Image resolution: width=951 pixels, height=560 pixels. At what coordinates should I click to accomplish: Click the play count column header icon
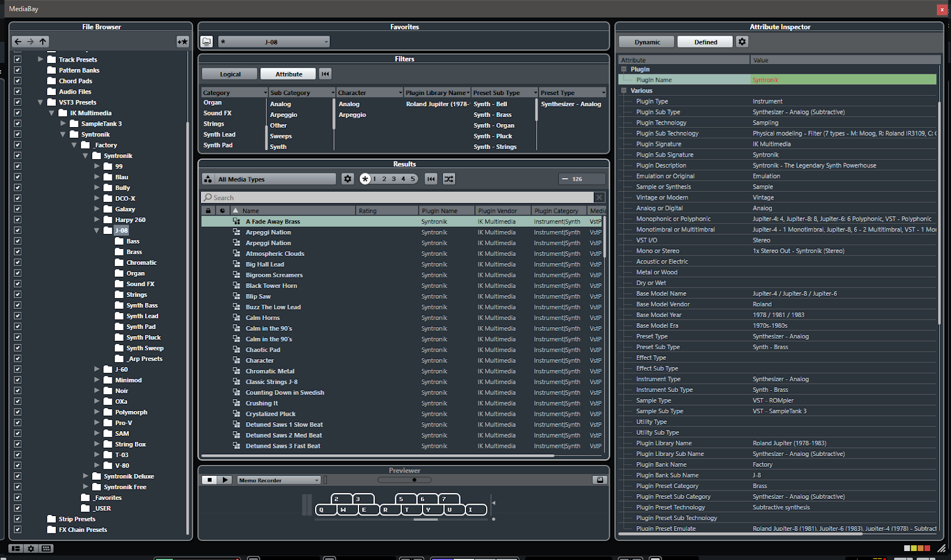coord(222,211)
